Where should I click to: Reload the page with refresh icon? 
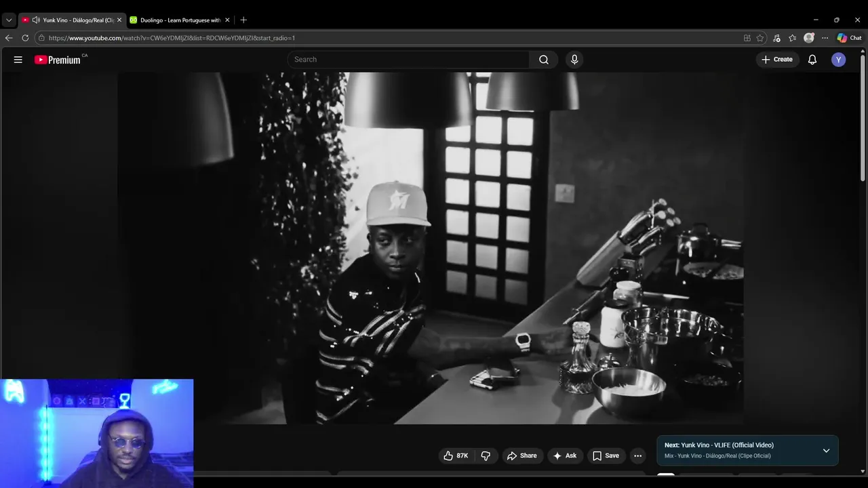click(x=25, y=38)
